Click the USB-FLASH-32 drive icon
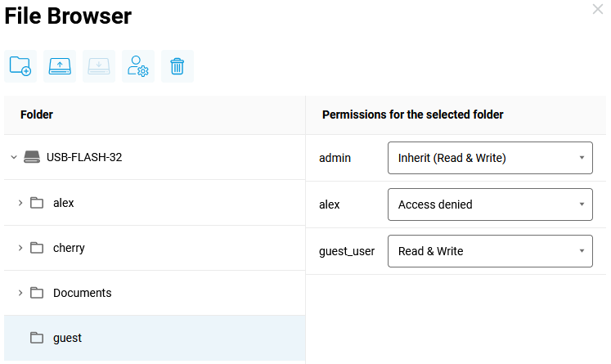 coord(32,157)
